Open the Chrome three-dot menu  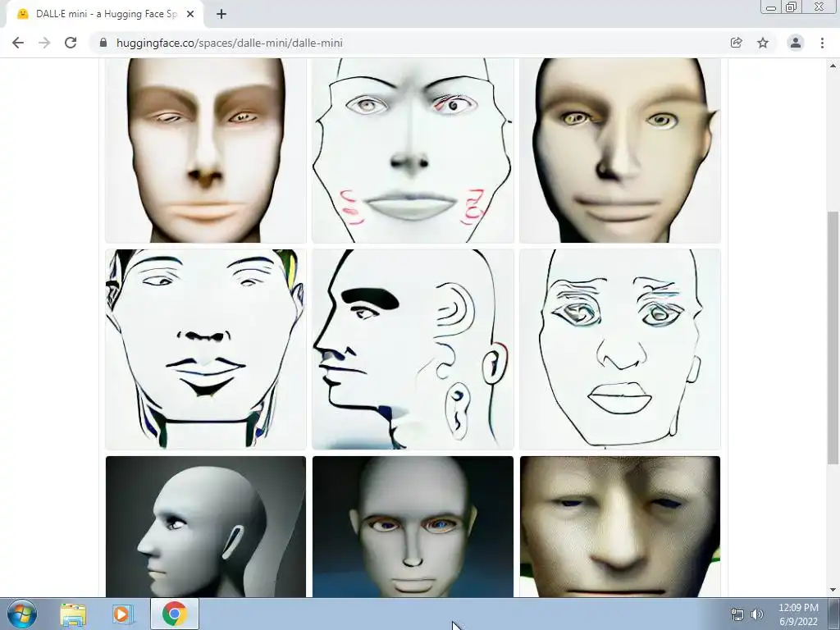click(822, 43)
